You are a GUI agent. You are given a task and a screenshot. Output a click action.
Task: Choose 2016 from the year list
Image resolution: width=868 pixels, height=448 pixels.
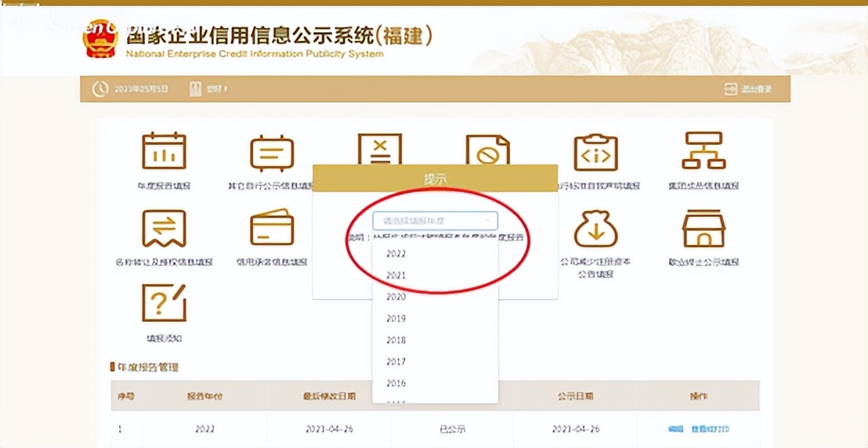[435, 383]
